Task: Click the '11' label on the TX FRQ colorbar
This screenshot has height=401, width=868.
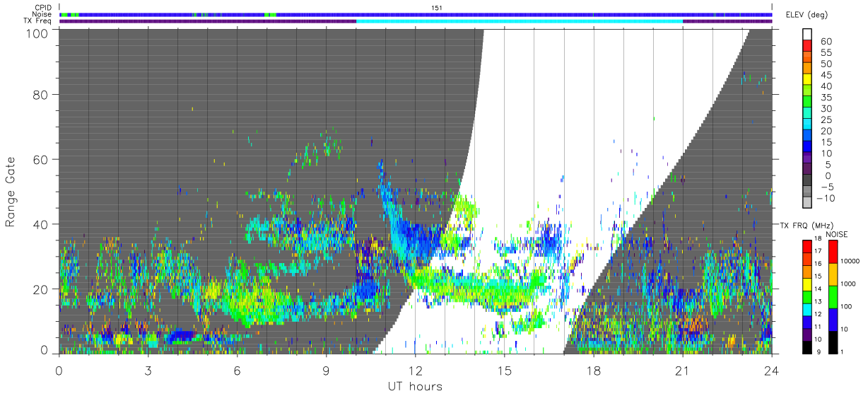Action: click(x=818, y=327)
